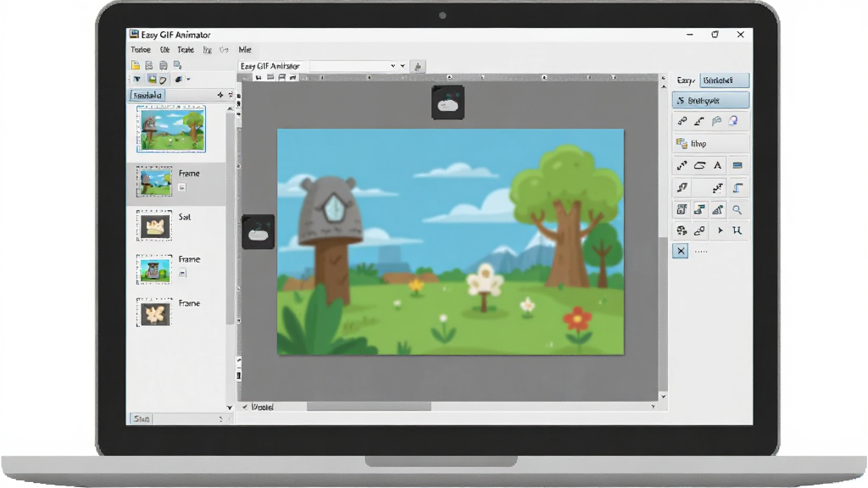
Task: Select the selected Frame with the tower landscape thumbnail
Action: click(x=176, y=182)
